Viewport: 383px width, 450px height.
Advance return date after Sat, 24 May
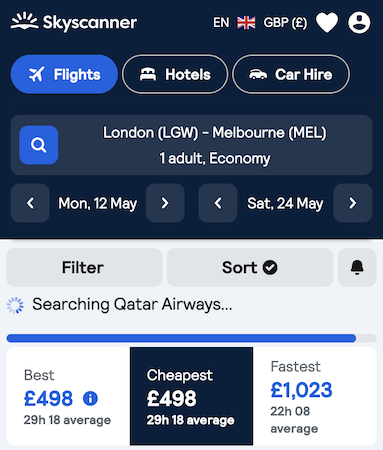coord(353,203)
